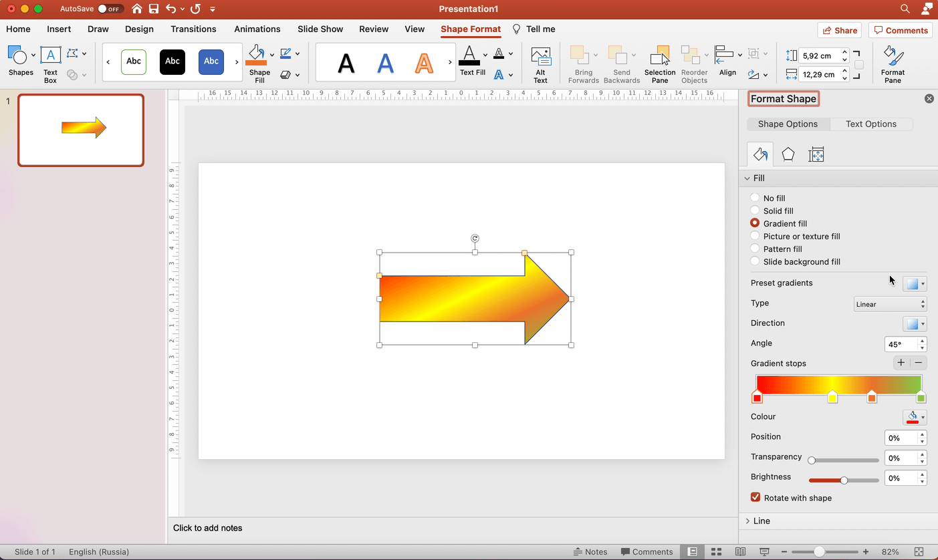Screen dimensions: 938x560
Task: Fit slide to current window
Action: click(x=919, y=552)
